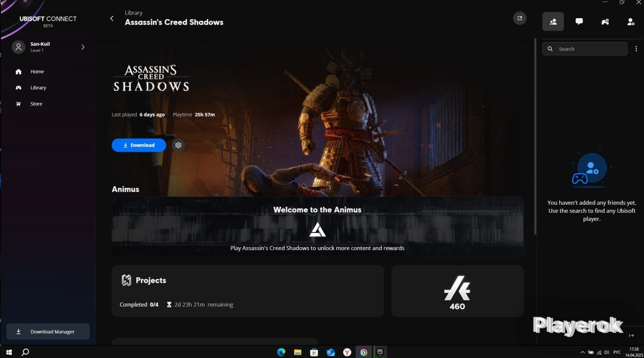Click the external link icon near title
Image resolution: width=644 pixels, height=358 pixels.
click(x=520, y=18)
